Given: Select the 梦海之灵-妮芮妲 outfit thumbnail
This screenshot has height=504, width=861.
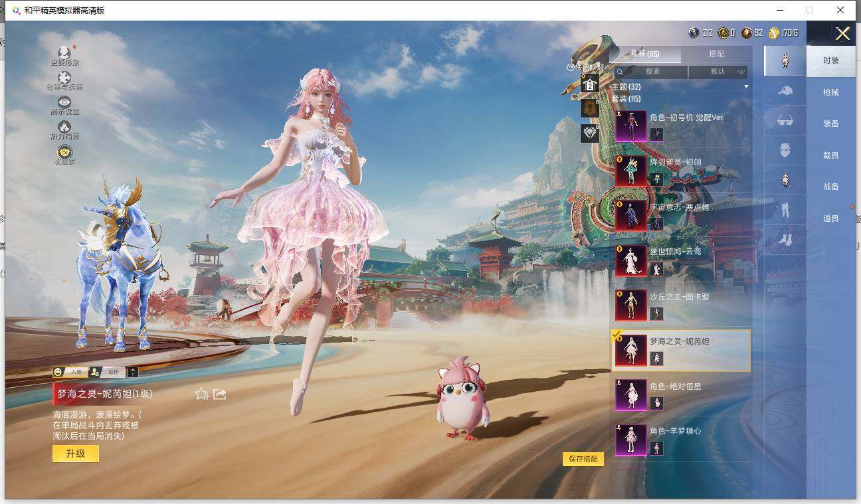Looking at the screenshot, I should point(630,351).
